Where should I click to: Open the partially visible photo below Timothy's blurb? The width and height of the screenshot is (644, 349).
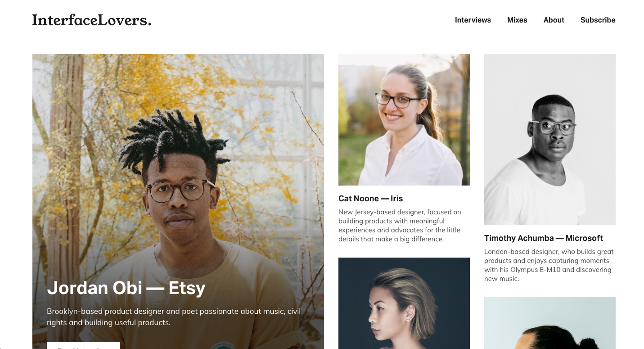(x=550, y=323)
